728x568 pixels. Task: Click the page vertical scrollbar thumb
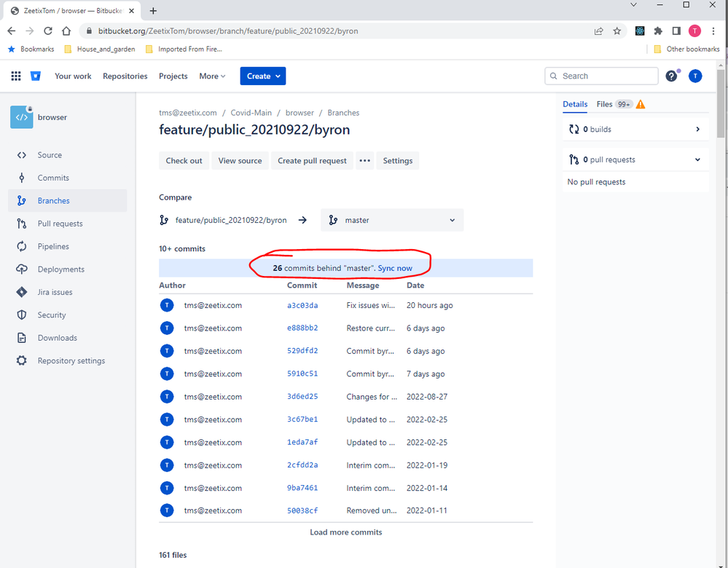pyautogui.click(x=720, y=104)
